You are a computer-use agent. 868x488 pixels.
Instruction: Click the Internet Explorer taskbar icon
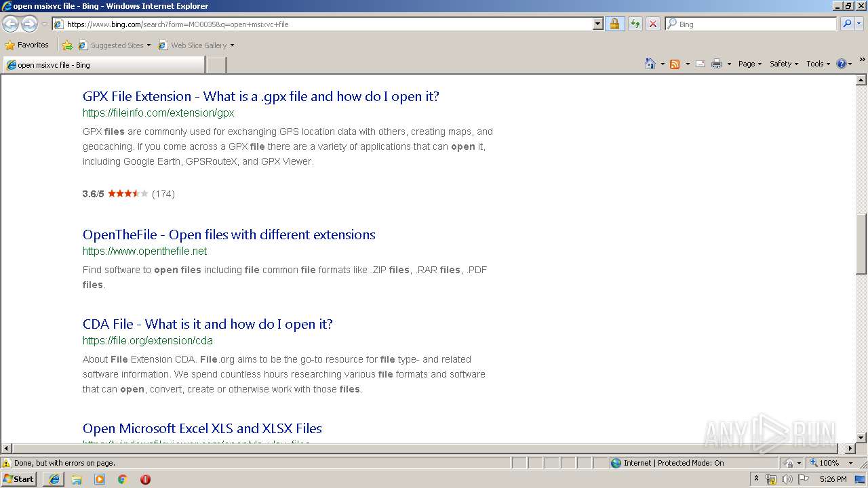(x=54, y=479)
